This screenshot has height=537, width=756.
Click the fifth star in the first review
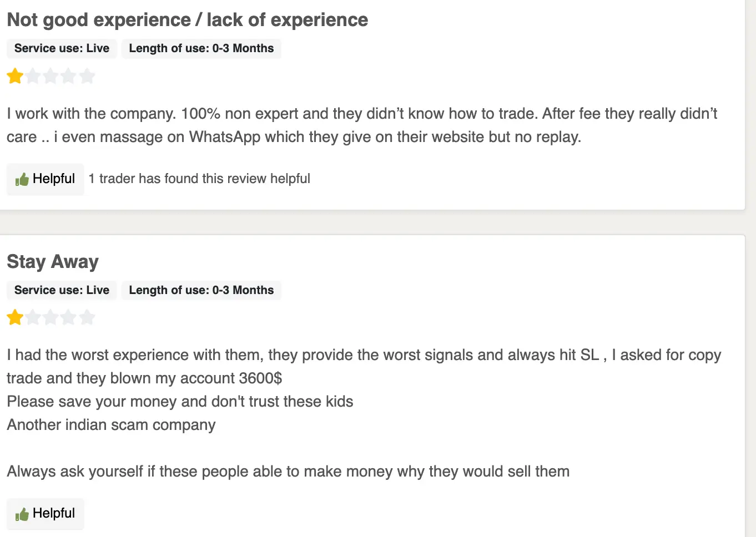click(87, 76)
